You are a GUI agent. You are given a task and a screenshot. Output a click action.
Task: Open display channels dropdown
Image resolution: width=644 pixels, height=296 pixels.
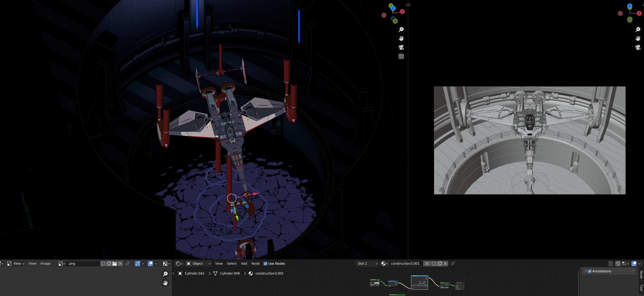tap(166, 264)
